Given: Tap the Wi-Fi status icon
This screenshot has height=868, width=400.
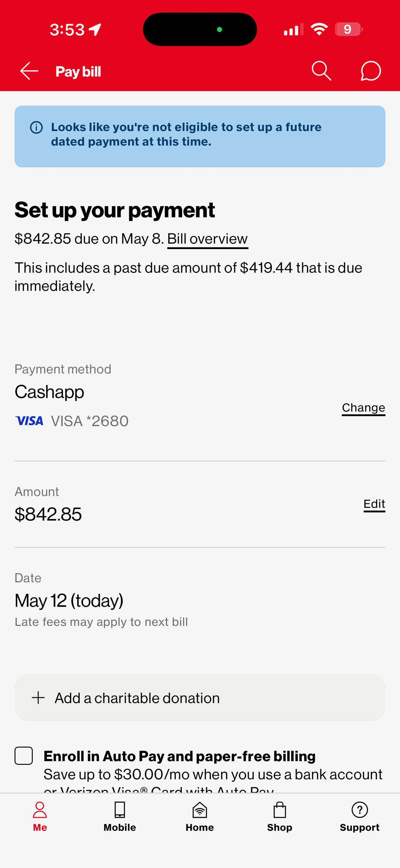Looking at the screenshot, I should pyautogui.click(x=319, y=29).
